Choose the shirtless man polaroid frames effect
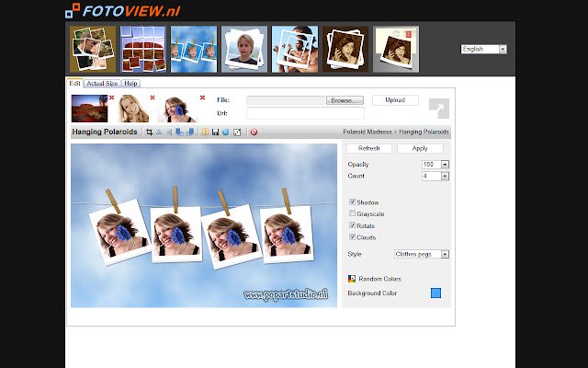588x368 pixels. 295,49
